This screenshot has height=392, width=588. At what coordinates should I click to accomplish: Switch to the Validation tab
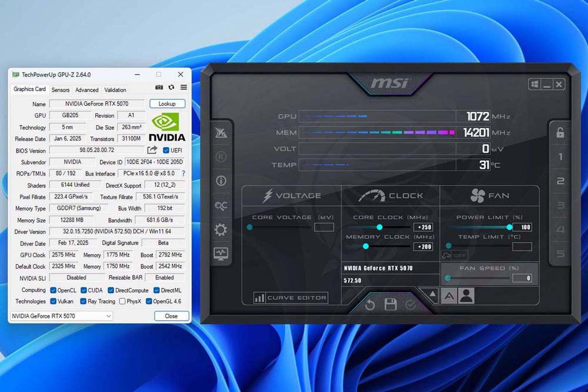click(115, 90)
